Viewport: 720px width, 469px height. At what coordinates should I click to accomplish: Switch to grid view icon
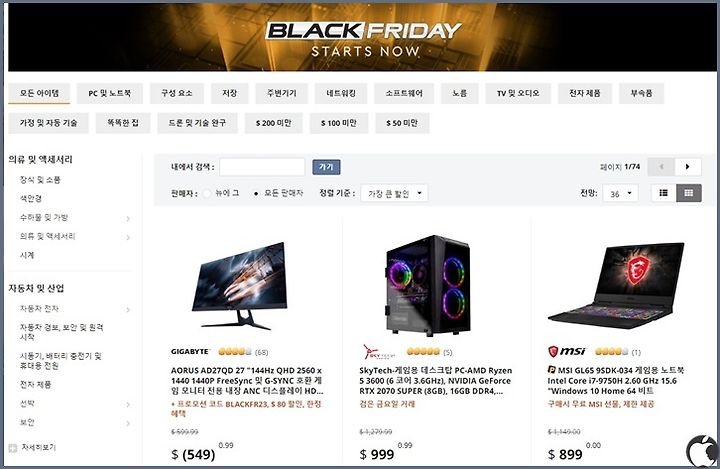(689, 193)
